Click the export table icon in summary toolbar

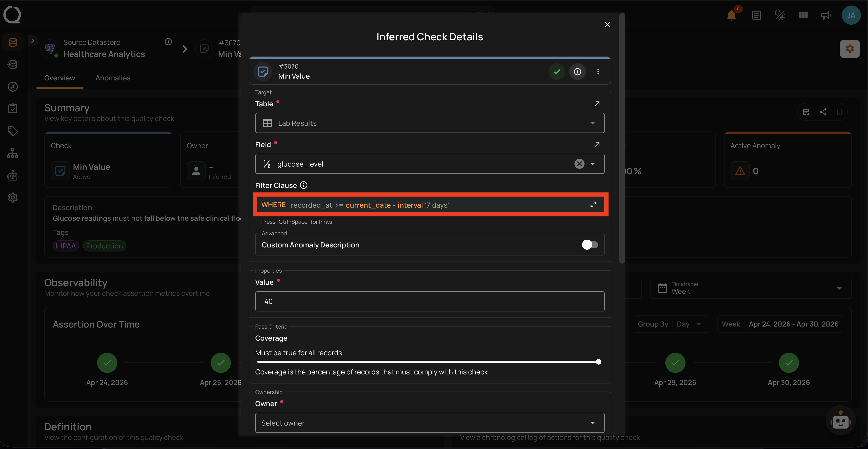[x=806, y=112]
